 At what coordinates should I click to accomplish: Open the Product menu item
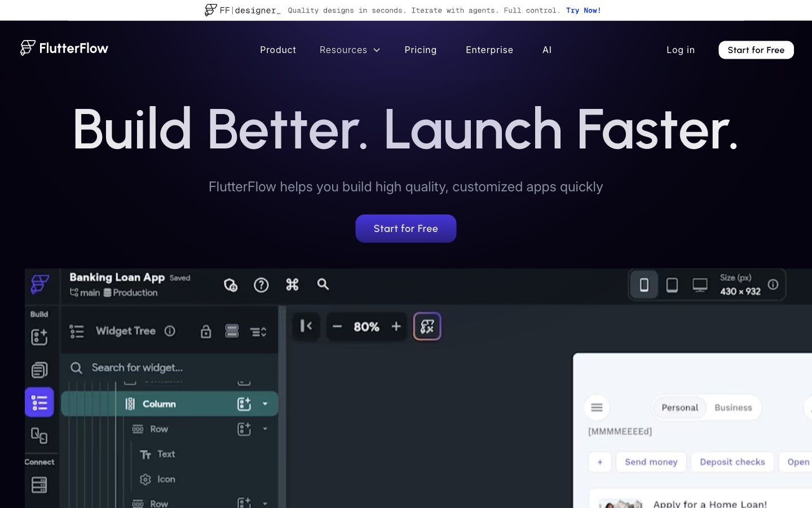click(x=278, y=50)
